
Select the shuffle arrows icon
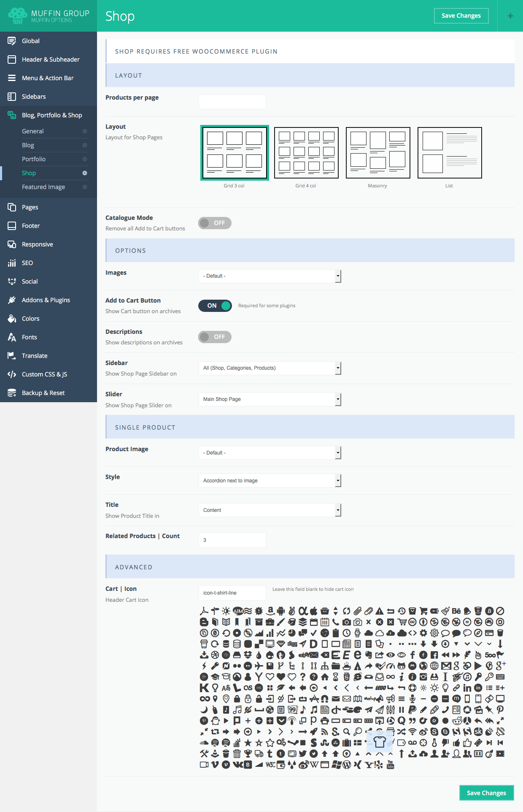click(x=402, y=732)
